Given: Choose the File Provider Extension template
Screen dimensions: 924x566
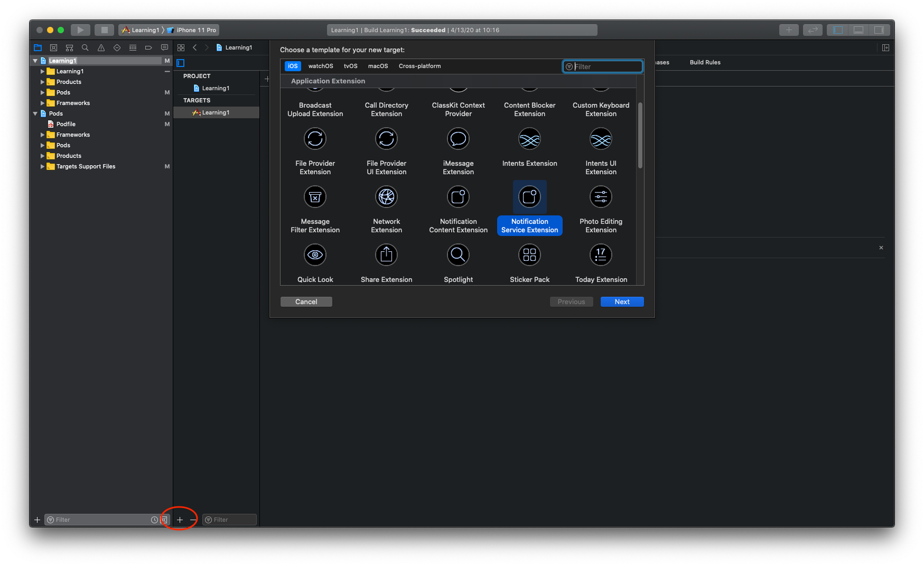Looking at the screenshot, I should pos(315,151).
